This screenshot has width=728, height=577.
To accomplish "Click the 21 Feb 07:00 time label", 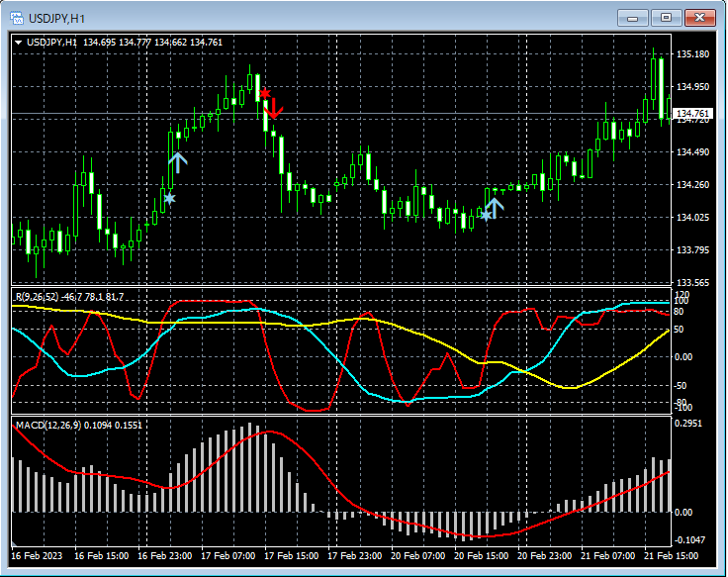I will pyautogui.click(x=607, y=555).
